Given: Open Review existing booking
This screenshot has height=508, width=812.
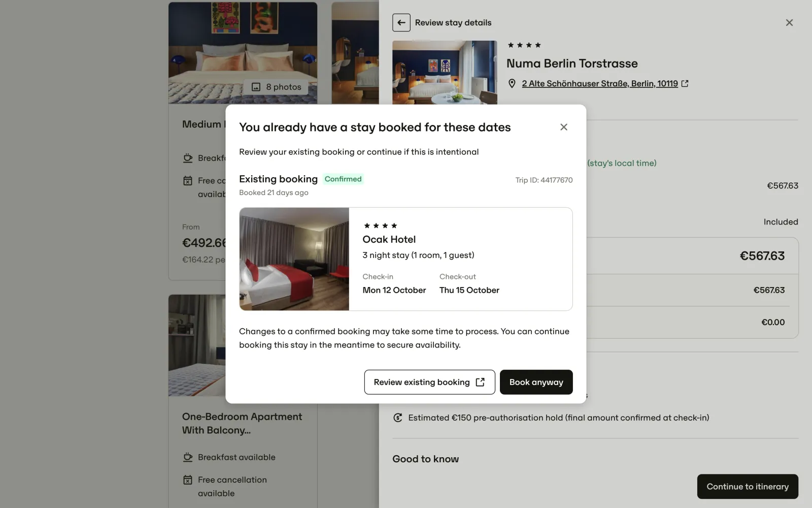Looking at the screenshot, I should tap(429, 382).
